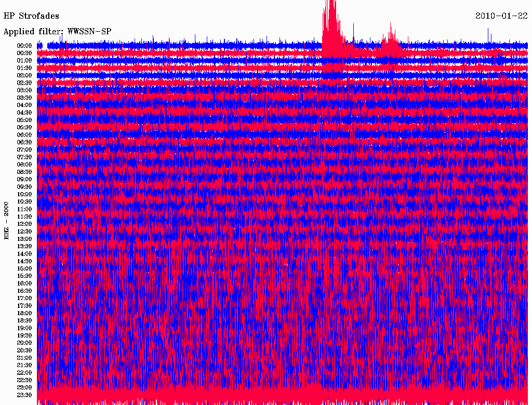Screen dimensions: 532x405
Task: Click the smaller red aftershock burst near 00:00
Action: [391, 37]
